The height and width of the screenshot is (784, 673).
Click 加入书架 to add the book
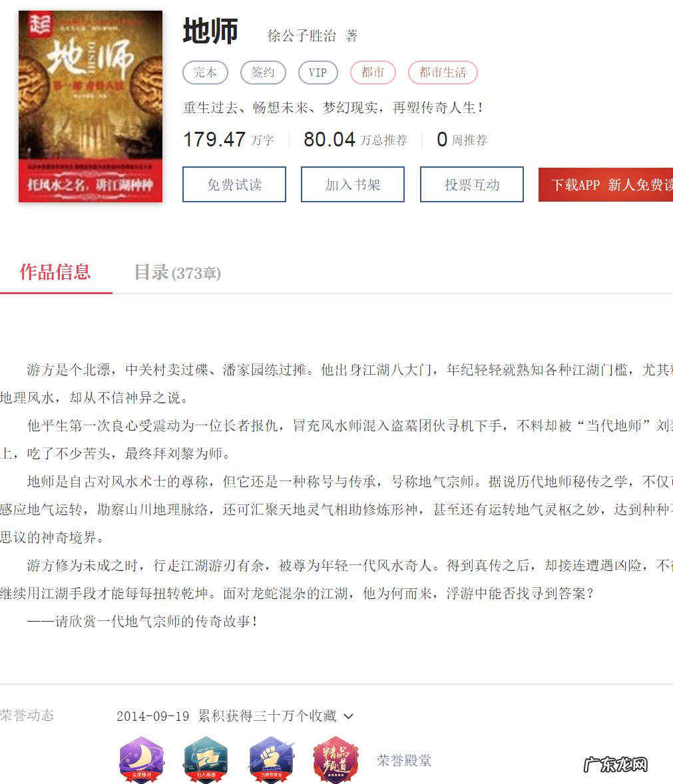(352, 184)
